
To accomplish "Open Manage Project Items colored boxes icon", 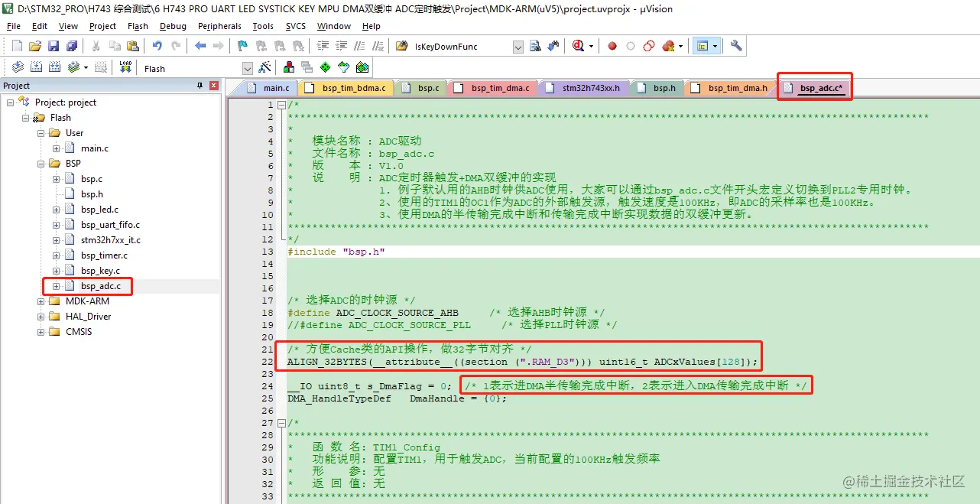I will 289,67.
